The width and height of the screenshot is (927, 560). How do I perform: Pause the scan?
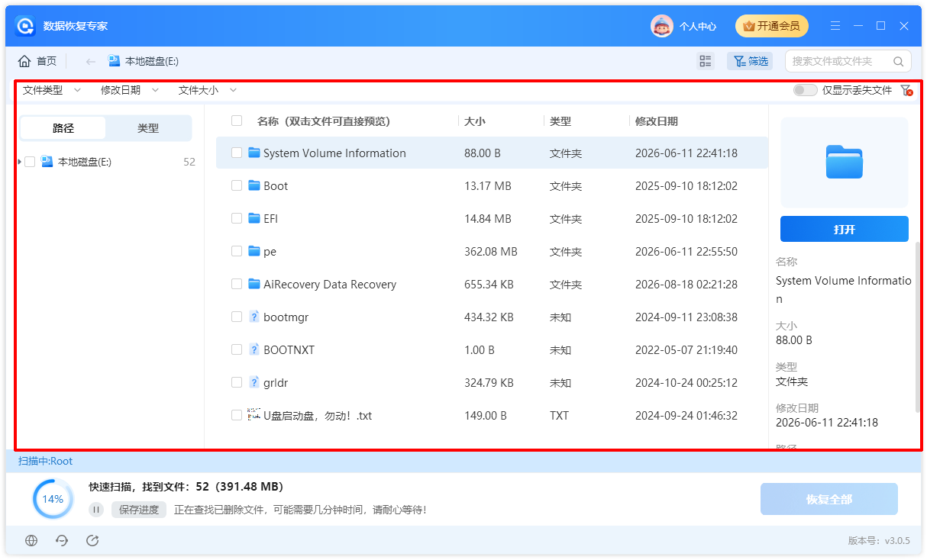click(x=96, y=510)
